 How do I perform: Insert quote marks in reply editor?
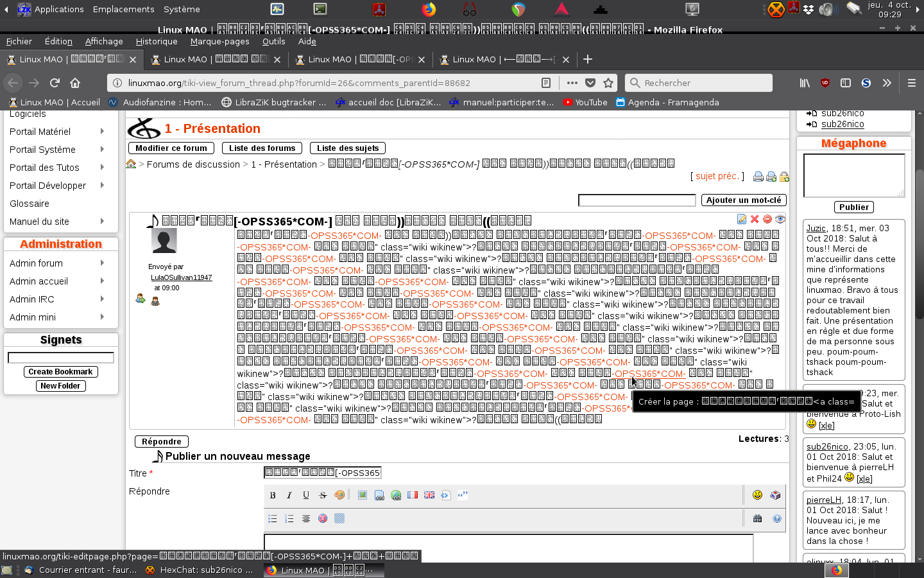tap(463, 495)
